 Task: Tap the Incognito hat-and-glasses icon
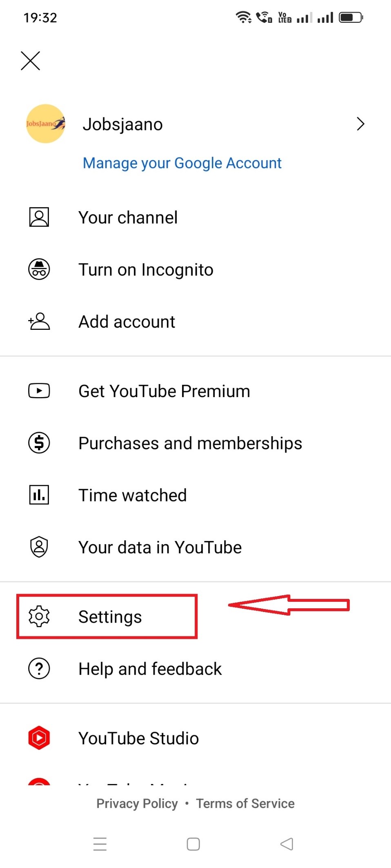39,269
